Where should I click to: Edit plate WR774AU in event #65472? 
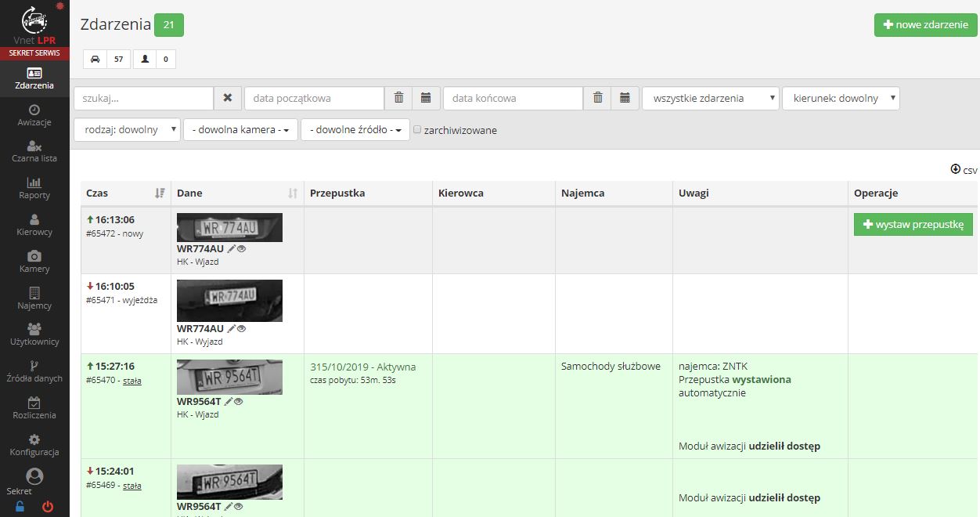point(231,248)
